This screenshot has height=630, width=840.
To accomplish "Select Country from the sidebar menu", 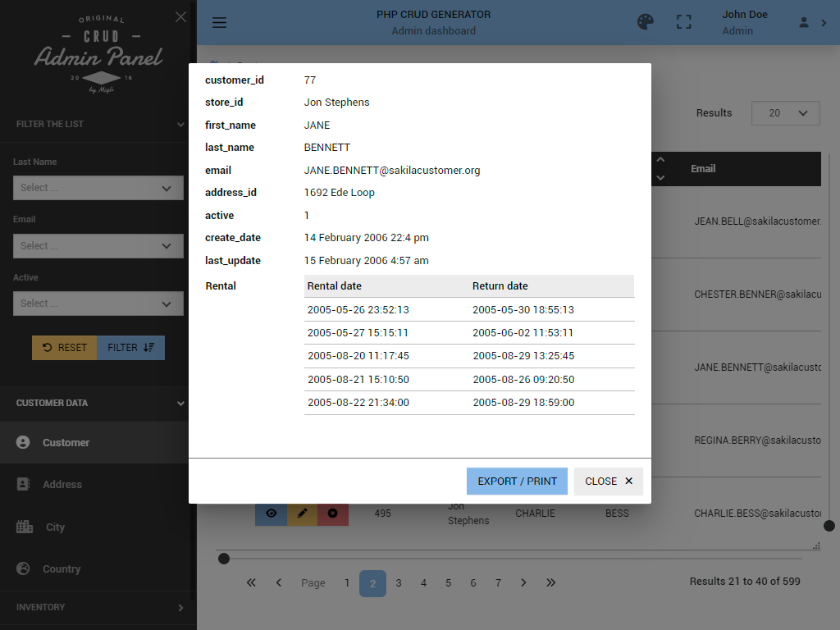I will [63, 568].
